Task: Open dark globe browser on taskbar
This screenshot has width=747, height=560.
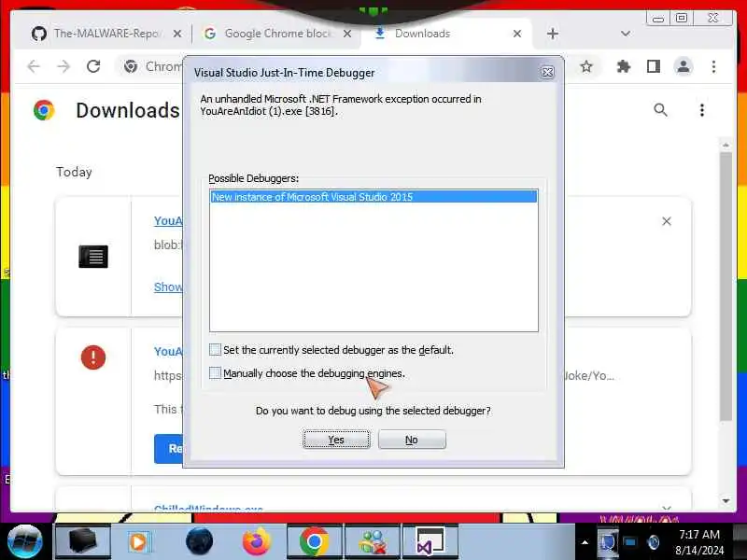Action: click(199, 541)
